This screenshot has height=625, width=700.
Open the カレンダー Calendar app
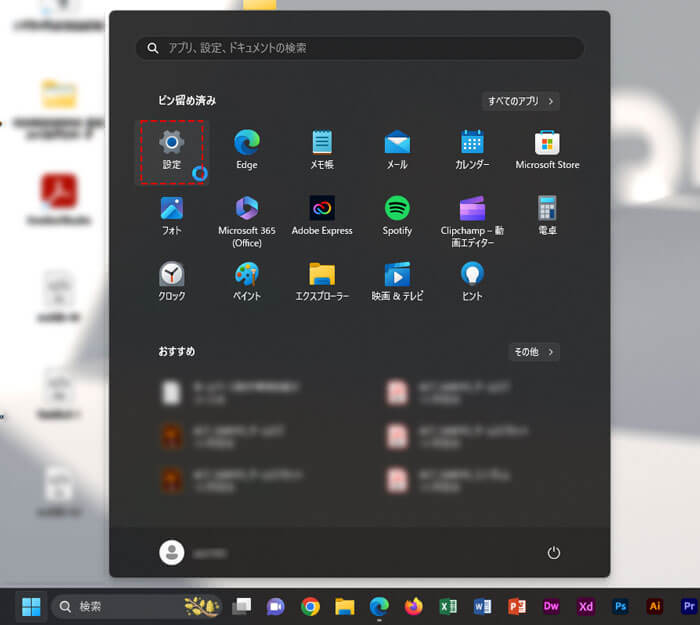(472, 151)
